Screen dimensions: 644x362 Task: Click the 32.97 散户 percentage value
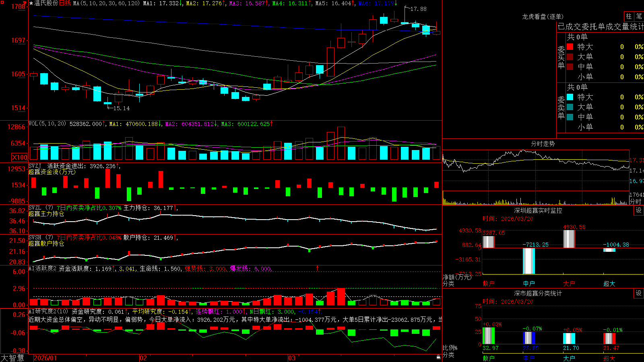(x=491, y=348)
